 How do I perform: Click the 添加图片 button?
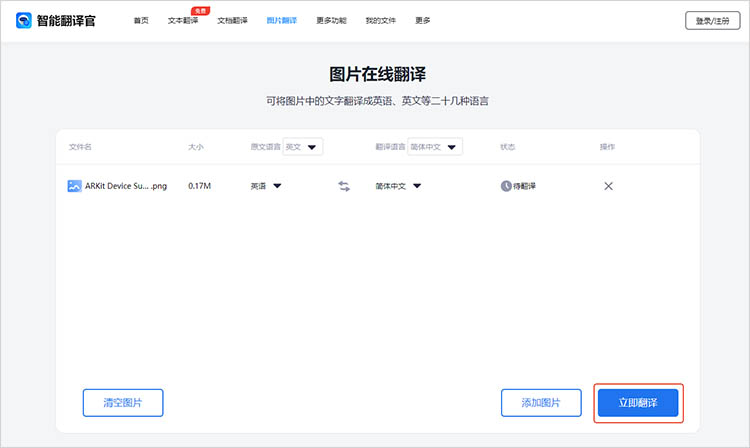(541, 403)
